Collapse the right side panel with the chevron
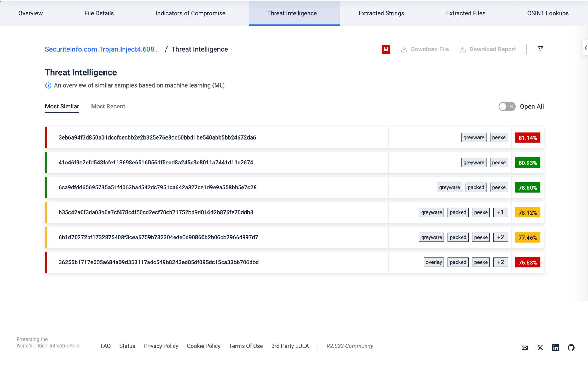This screenshot has width=588, height=368. 585,48
